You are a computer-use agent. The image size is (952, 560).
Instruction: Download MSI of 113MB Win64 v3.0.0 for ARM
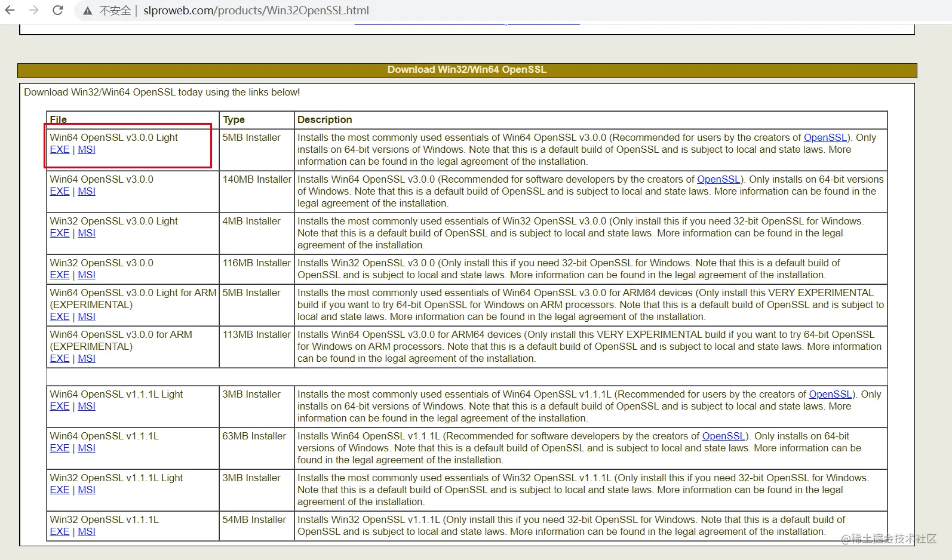87,358
